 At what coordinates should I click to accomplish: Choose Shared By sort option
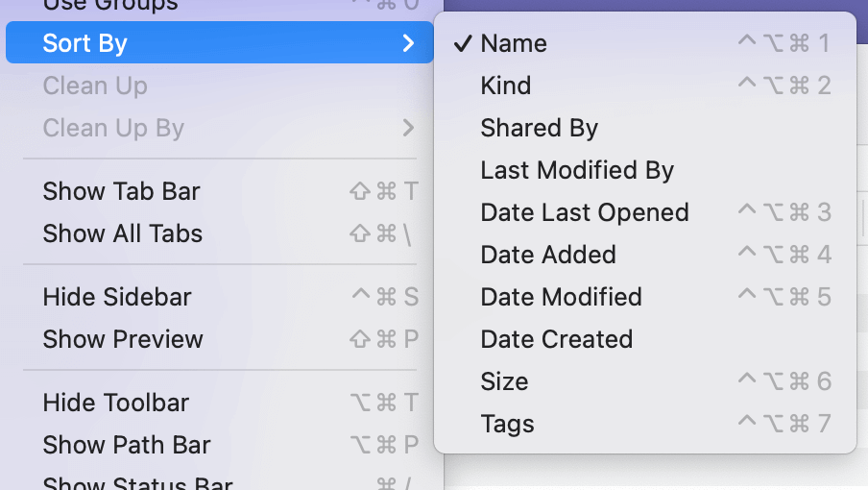540,128
